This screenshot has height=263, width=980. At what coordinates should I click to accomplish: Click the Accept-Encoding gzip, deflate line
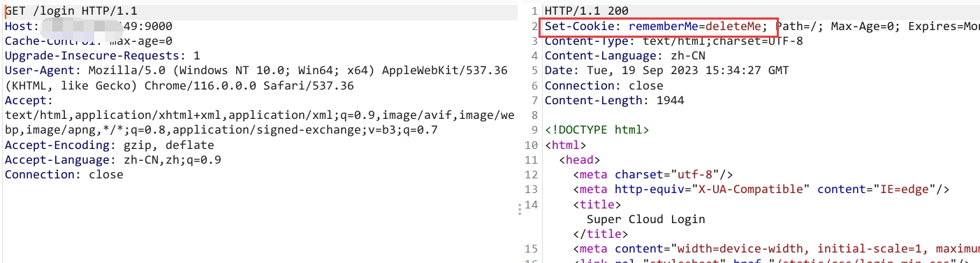coord(110,145)
